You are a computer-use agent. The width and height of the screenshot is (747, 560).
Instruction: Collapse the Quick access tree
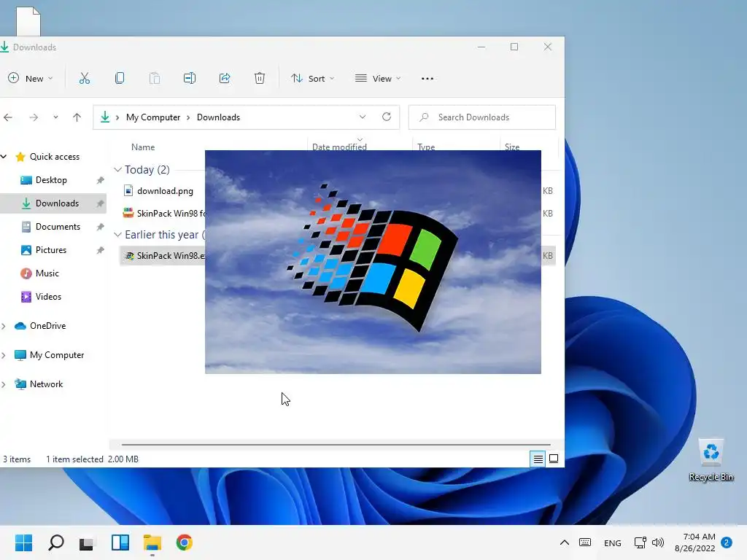pos(4,156)
